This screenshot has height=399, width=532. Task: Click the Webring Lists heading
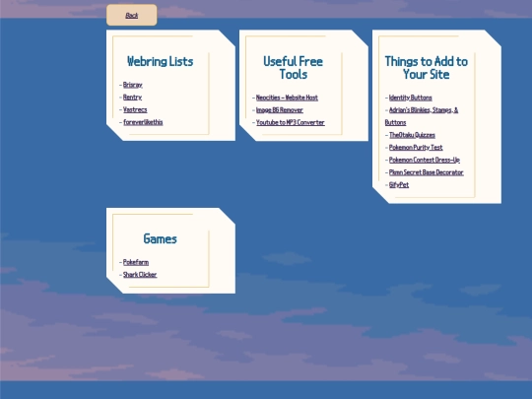(x=161, y=61)
